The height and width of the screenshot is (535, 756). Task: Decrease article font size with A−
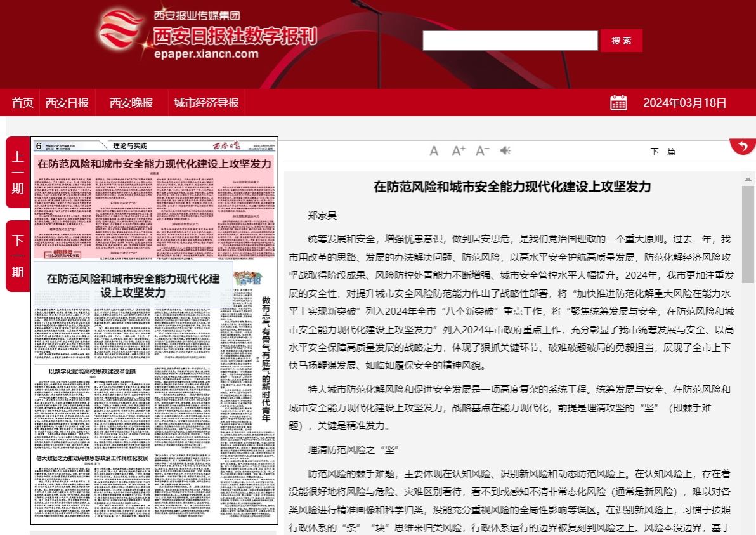tap(482, 151)
